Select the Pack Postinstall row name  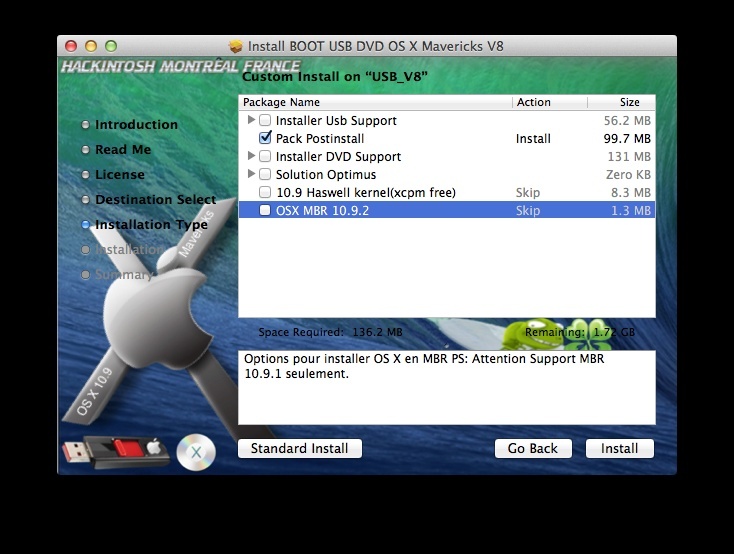(x=320, y=139)
